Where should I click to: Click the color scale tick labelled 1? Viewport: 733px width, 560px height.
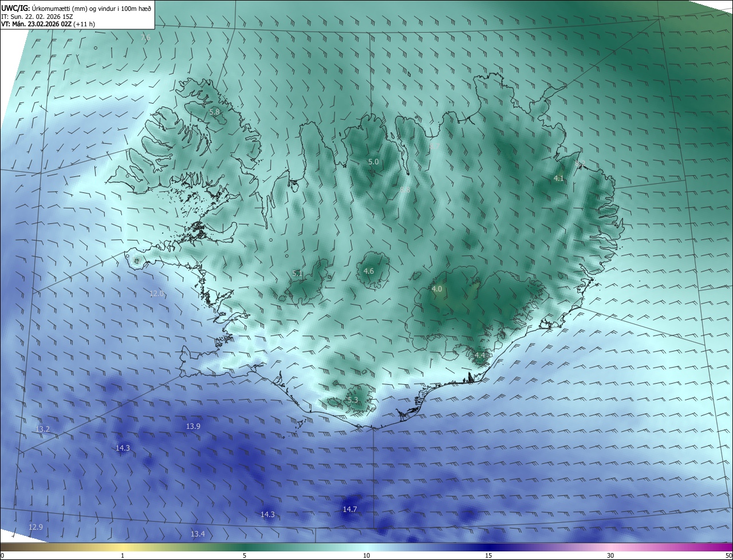click(123, 555)
